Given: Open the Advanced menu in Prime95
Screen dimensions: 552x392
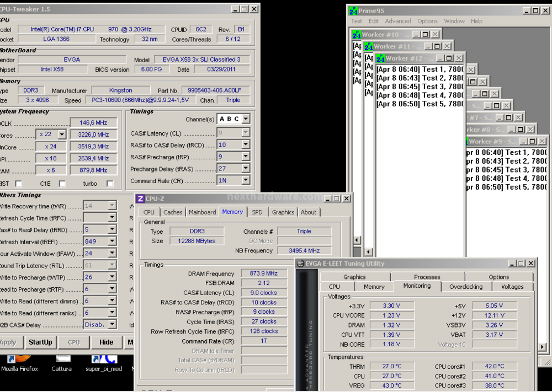Looking at the screenshot, I should (398, 21).
